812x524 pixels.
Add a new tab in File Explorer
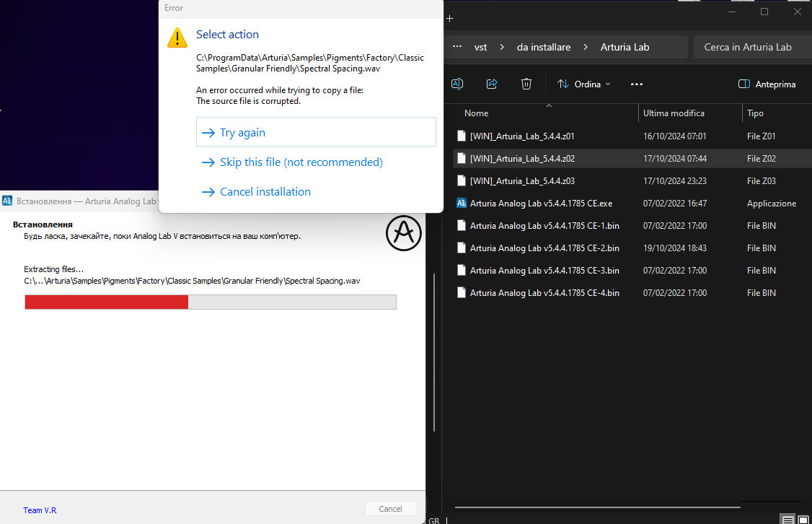point(450,19)
